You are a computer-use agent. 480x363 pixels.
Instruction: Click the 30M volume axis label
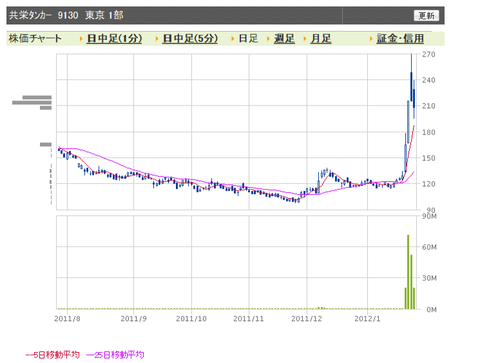(x=429, y=278)
